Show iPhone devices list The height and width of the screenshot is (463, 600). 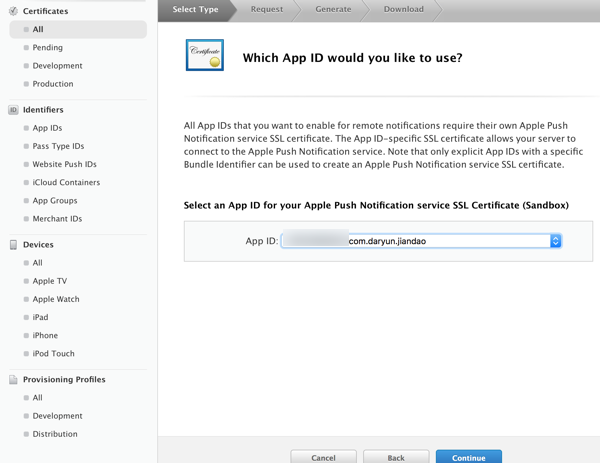pos(45,336)
